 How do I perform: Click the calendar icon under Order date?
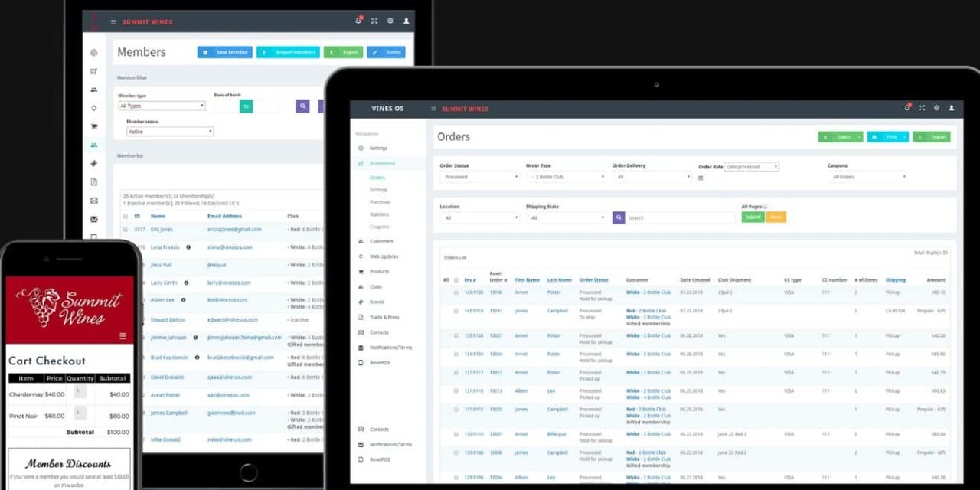click(x=701, y=178)
